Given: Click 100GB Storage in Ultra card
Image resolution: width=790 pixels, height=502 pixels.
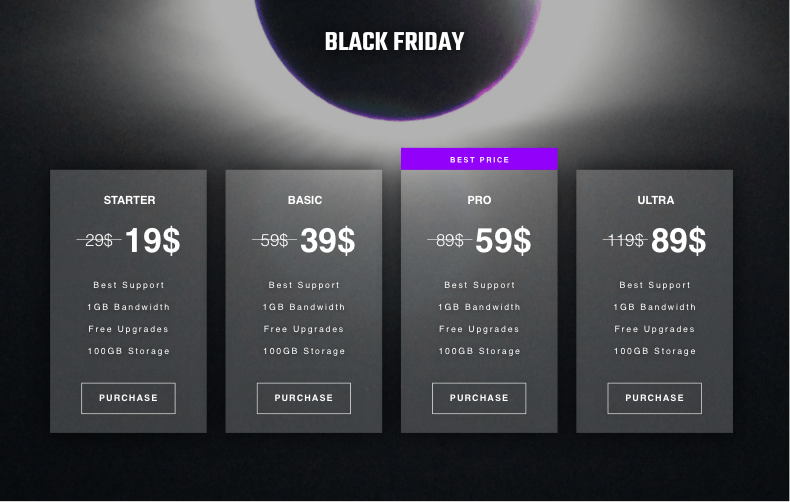Looking at the screenshot, I should click(x=655, y=351).
